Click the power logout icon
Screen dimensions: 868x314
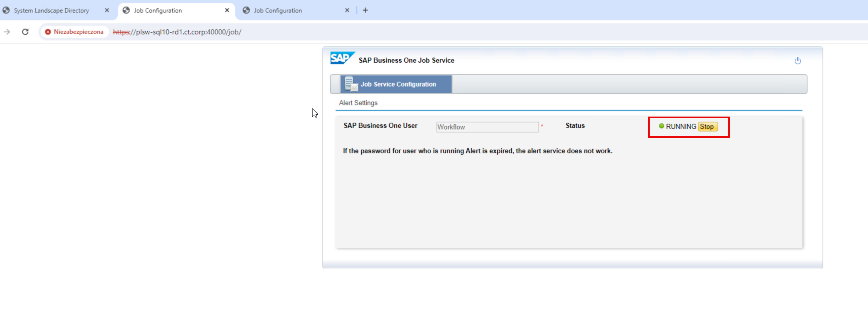click(x=797, y=61)
